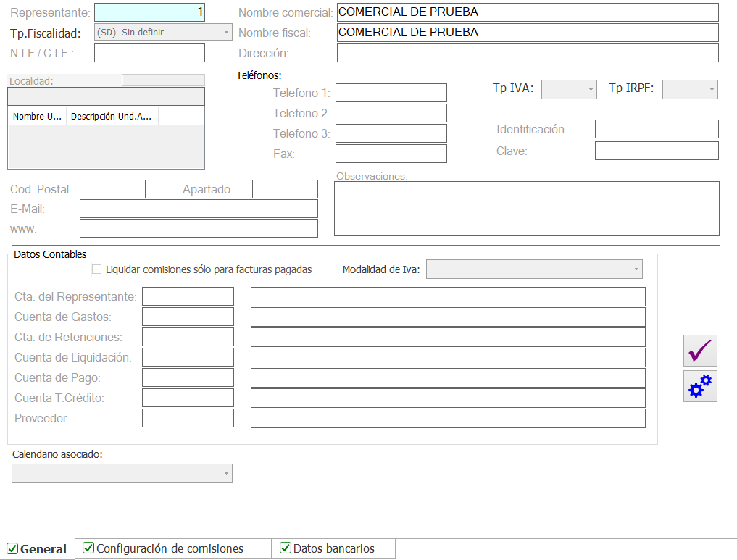737x560 pixels.
Task: Click the Nombre comercial text field
Action: click(527, 12)
